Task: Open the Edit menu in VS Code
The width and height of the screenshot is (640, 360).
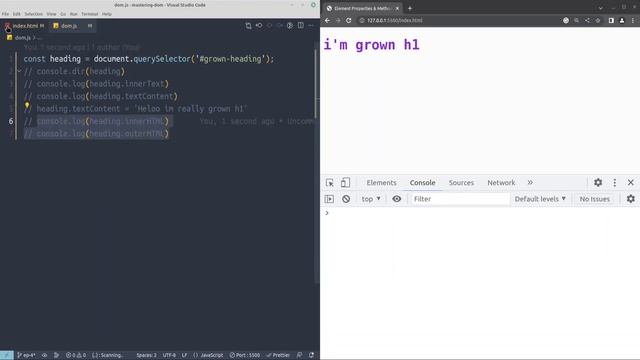Action: click(x=16, y=14)
